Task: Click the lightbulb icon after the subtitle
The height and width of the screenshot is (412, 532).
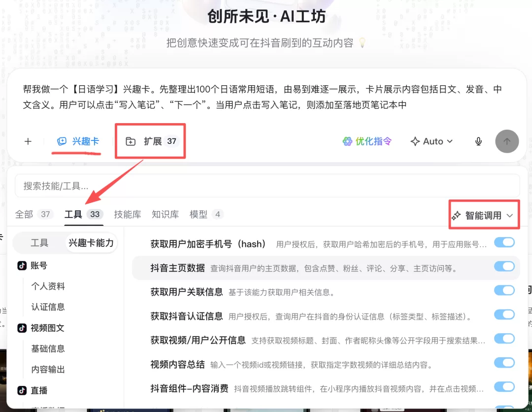Action: coord(362,43)
